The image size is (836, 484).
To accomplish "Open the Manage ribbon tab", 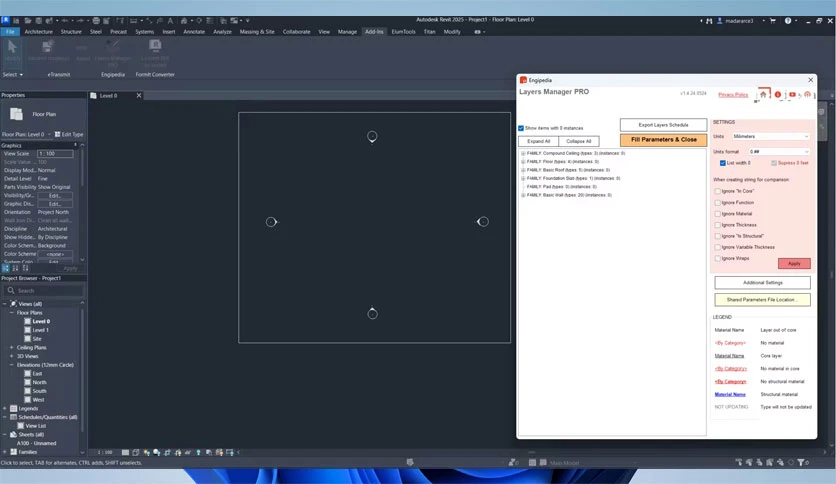I will (347, 32).
